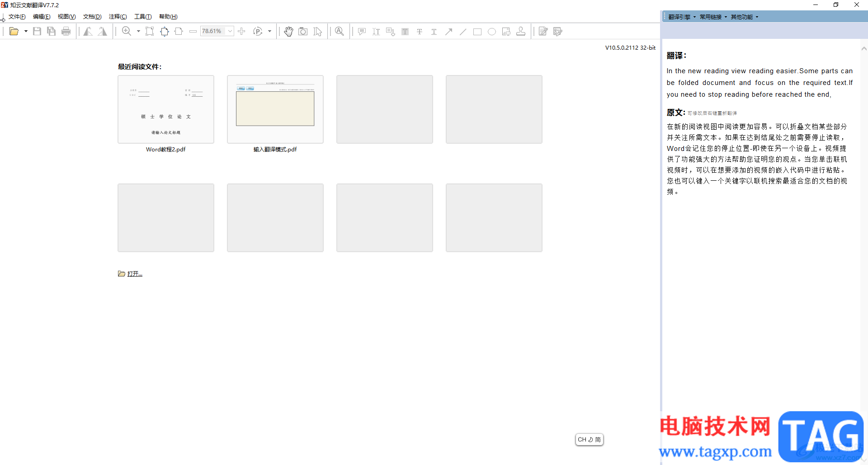This screenshot has width=868, height=465.
Task: Click the zoom out minus button
Action: click(193, 31)
